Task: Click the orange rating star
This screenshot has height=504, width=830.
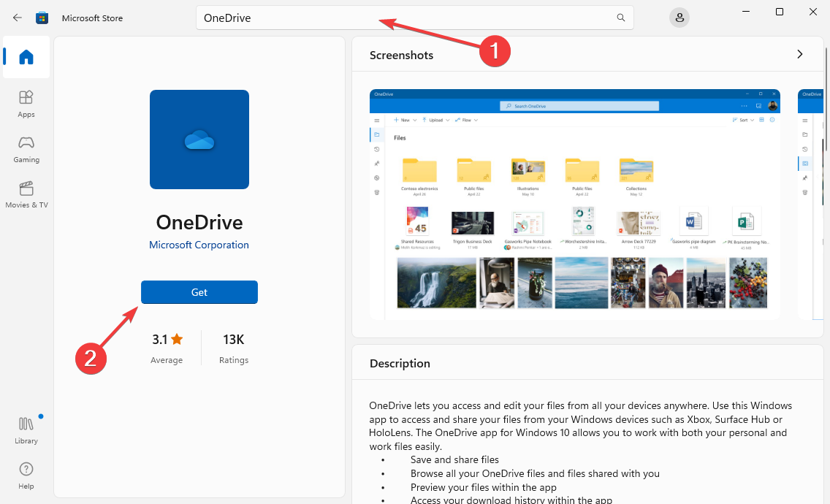Action: click(x=177, y=339)
